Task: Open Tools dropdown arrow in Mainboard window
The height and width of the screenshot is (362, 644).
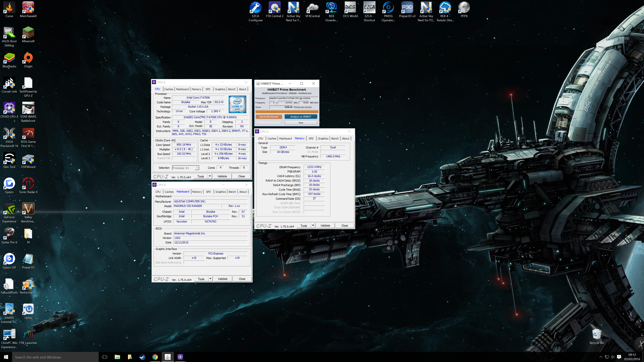Action: coord(210,279)
